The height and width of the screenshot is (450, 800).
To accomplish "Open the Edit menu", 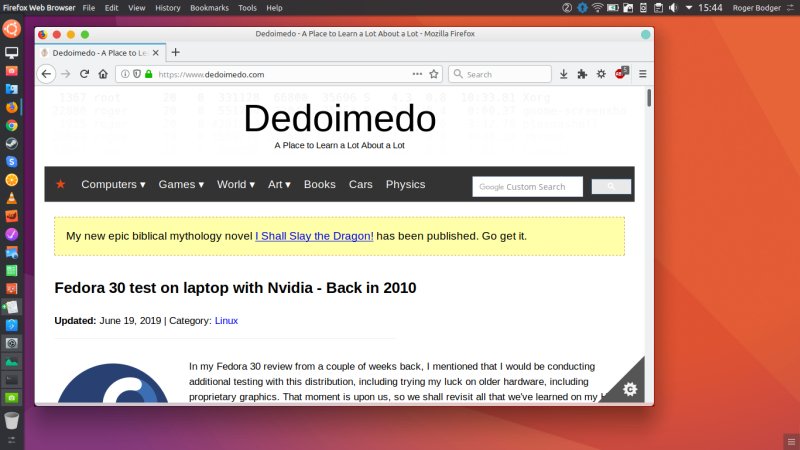I will click(x=111, y=8).
